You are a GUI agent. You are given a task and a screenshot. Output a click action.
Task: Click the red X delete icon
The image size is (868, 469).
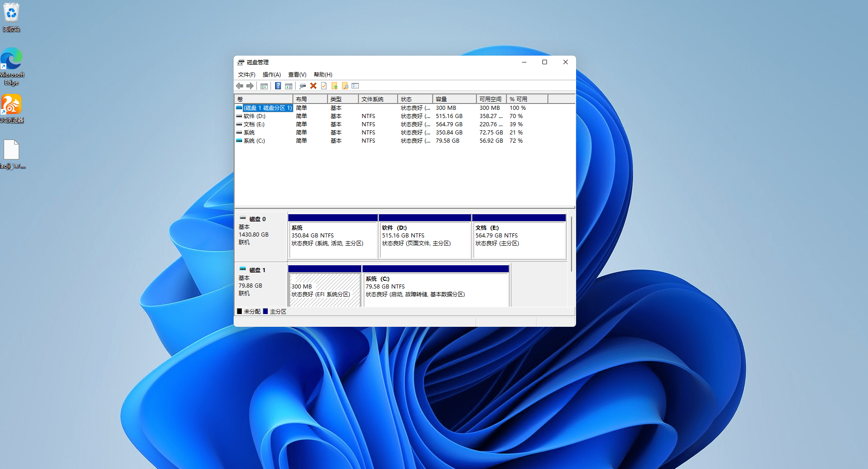(313, 86)
